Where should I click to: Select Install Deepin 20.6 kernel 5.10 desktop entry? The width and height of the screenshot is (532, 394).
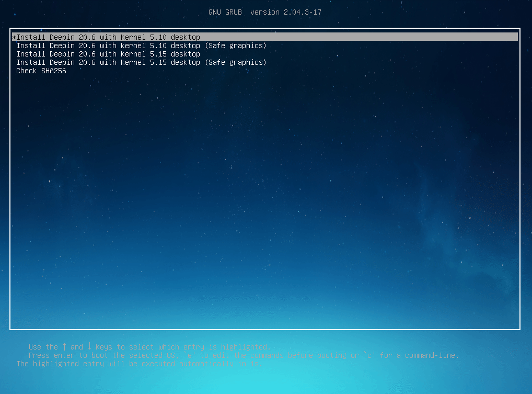[264, 37]
